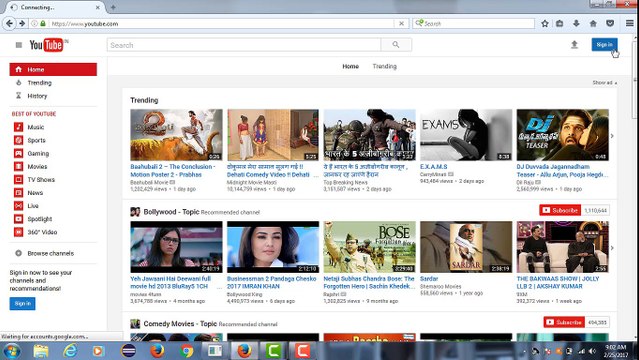This screenshot has height=360, width=639.
Task: Open the padlock site identity icon
Action: click(43, 24)
